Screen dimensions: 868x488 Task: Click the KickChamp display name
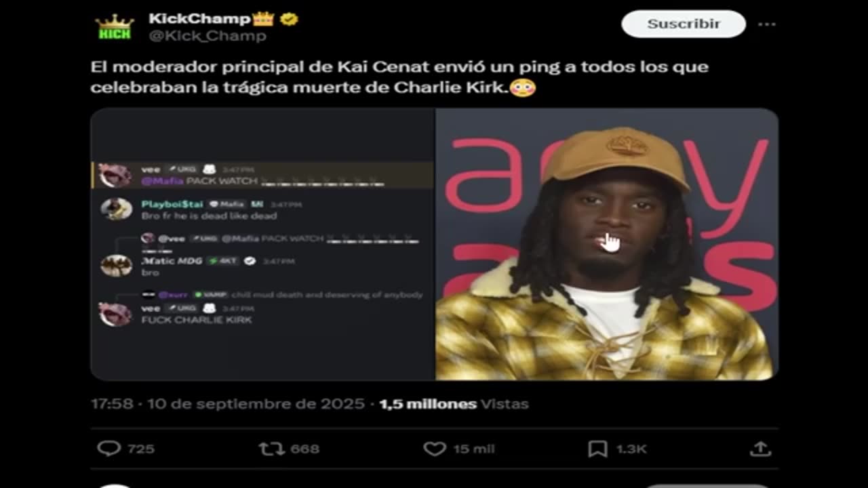(199, 19)
